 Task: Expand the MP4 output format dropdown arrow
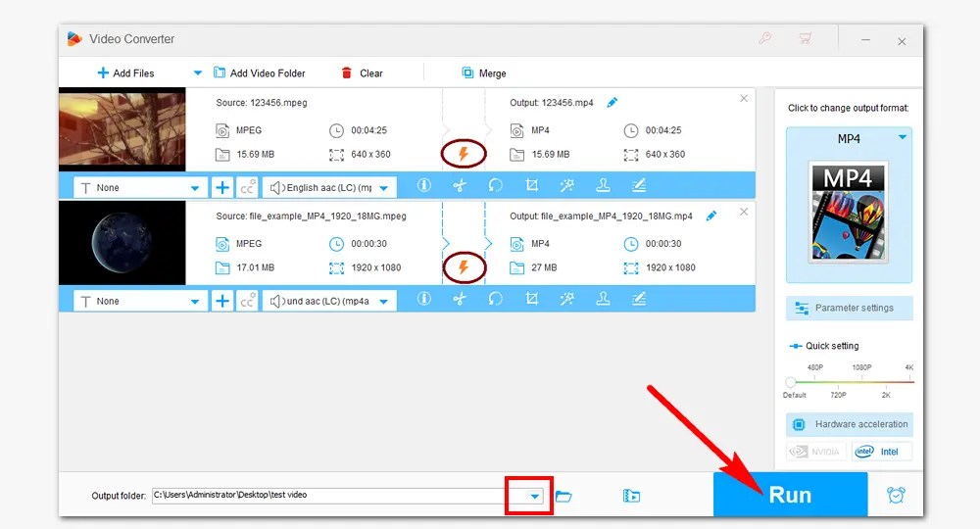tap(902, 137)
